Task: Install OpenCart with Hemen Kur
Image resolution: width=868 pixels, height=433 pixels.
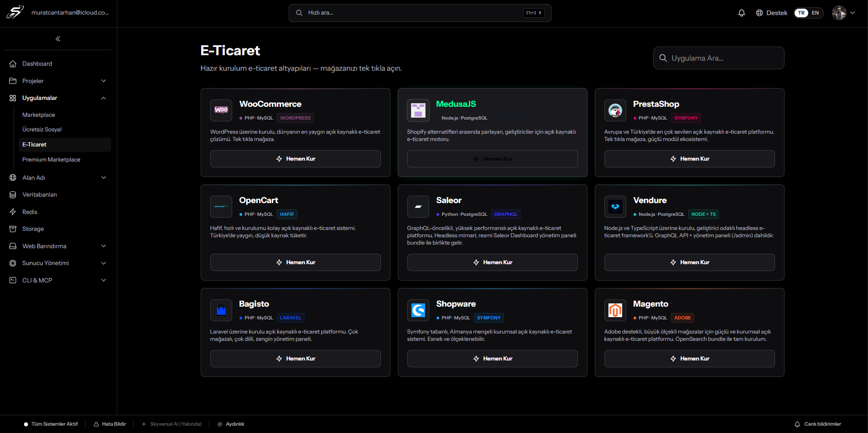Action: [296, 262]
